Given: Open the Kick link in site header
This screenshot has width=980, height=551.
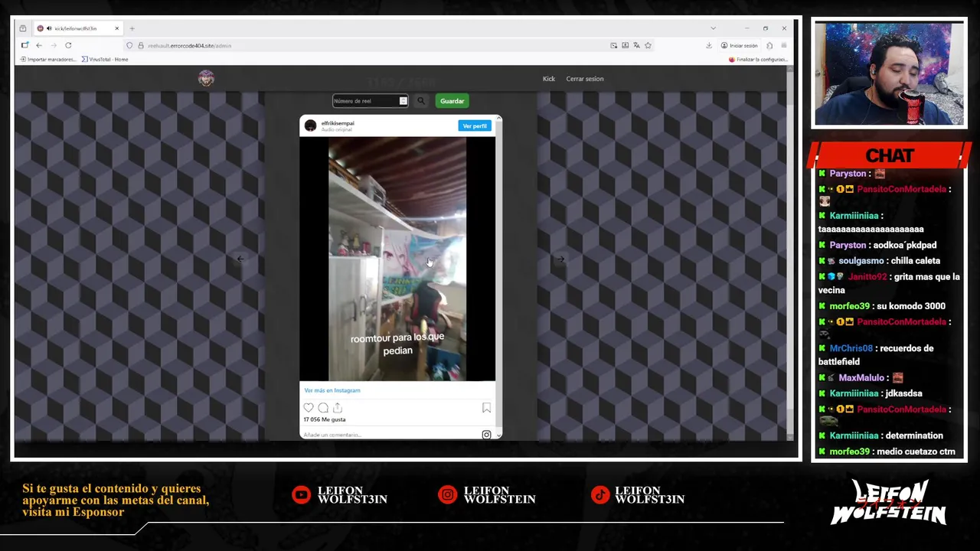Looking at the screenshot, I should click(x=549, y=79).
